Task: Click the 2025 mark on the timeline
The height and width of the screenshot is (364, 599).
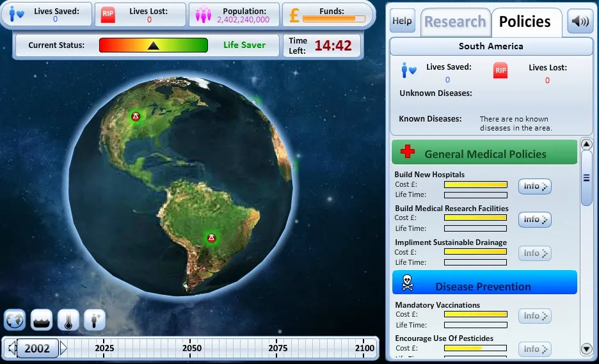Action: click(104, 348)
